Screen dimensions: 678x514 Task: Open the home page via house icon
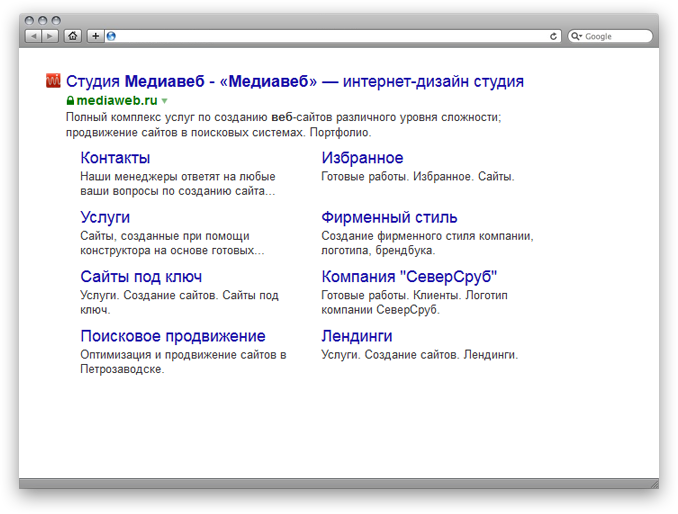(73, 36)
